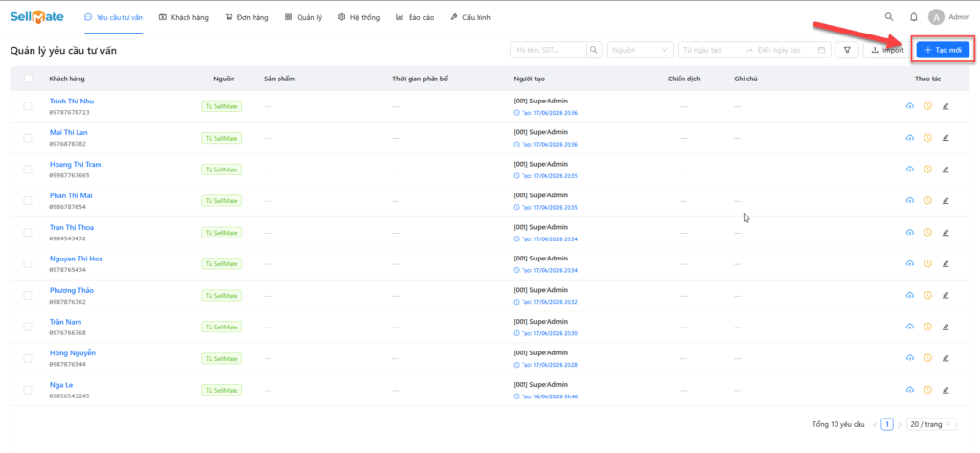Click the previous page arrow in pagination
Screen dimensions: 980x453
point(875,424)
